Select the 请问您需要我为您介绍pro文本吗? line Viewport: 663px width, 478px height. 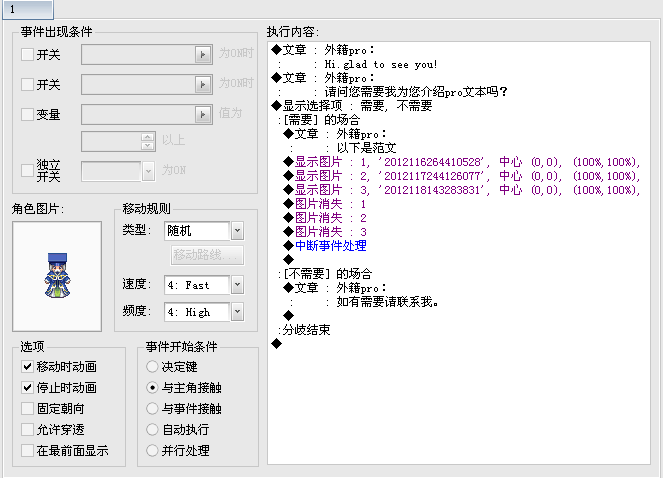tap(393, 92)
